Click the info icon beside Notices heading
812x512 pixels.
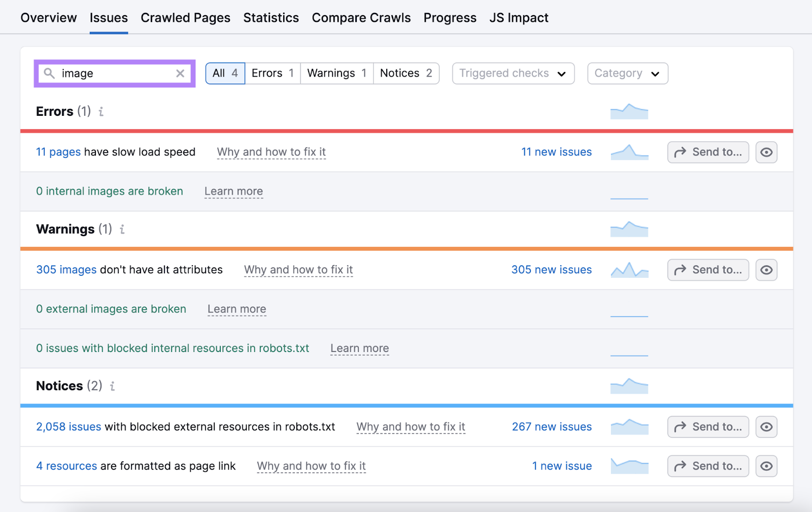[112, 386]
